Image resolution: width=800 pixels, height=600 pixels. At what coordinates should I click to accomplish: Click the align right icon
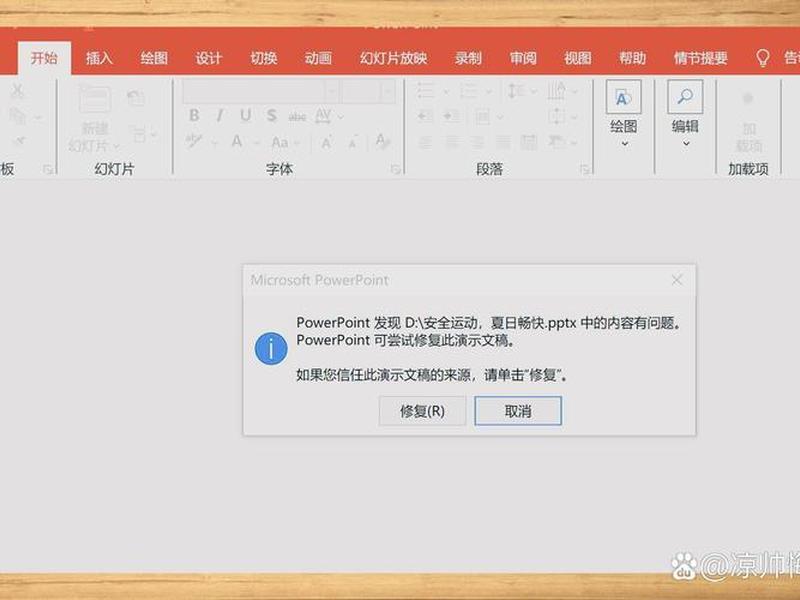(x=477, y=142)
